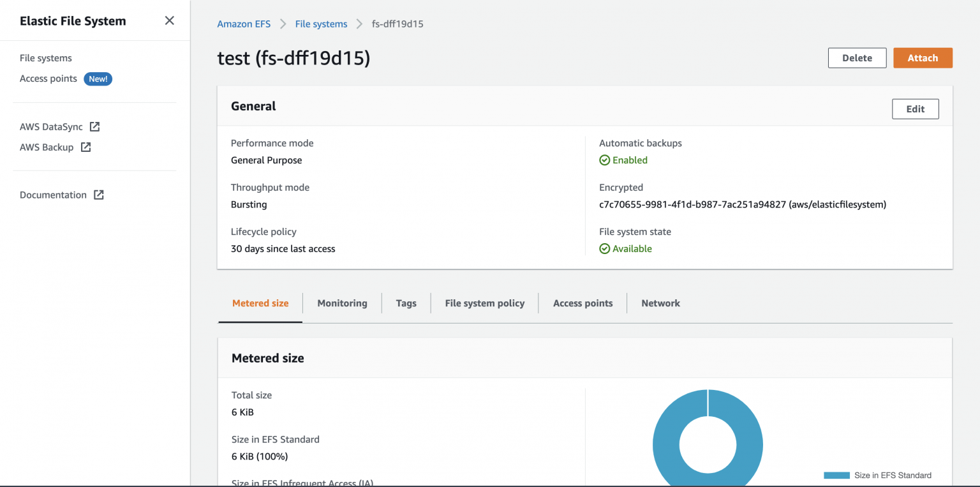Click the green check beside Enabled backups
The width and height of the screenshot is (980, 487).
[604, 160]
